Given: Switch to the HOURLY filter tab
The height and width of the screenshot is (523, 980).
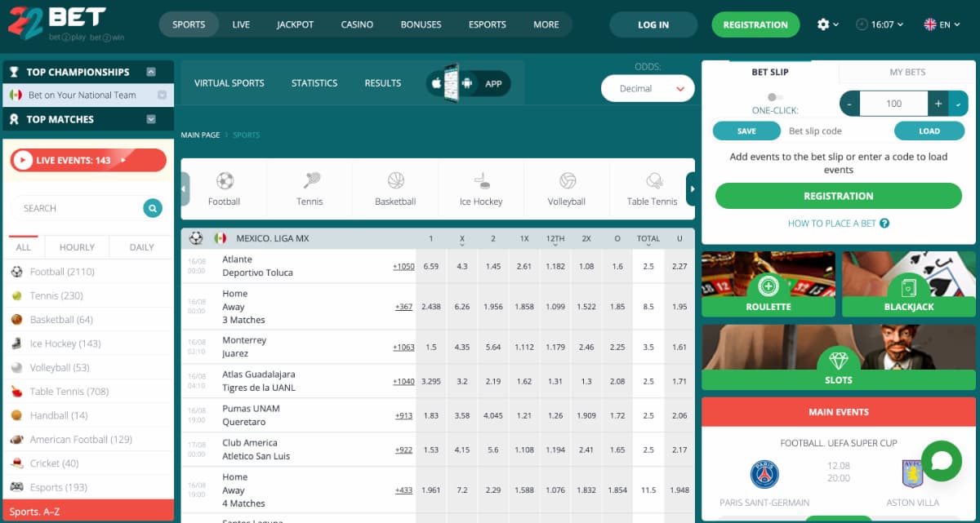Looking at the screenshot, I should click(x=78, y=247).
